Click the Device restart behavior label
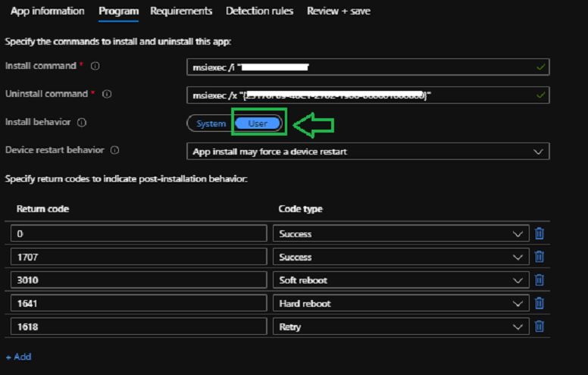 click(55, 150)
